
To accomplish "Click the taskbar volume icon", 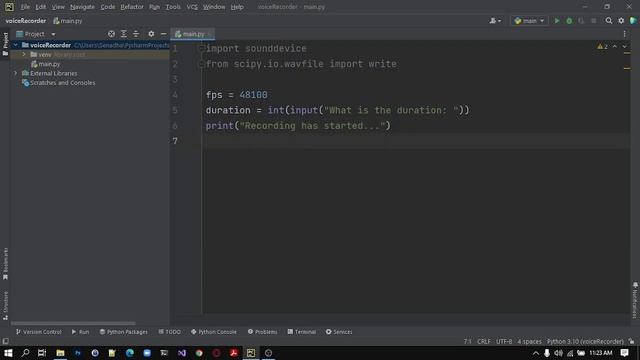I will 558,353.
